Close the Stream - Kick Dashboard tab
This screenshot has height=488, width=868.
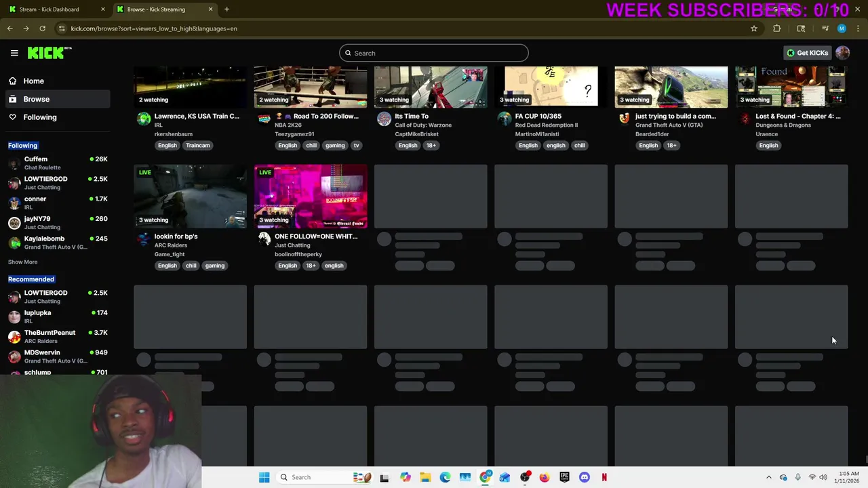pos(103,9)
